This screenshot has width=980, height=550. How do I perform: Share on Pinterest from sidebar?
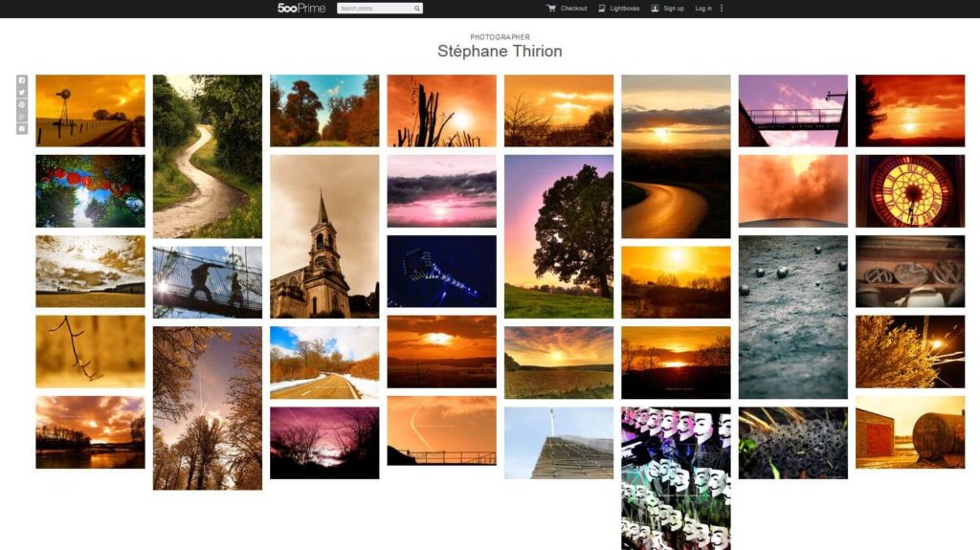click(x=22, y=104)
